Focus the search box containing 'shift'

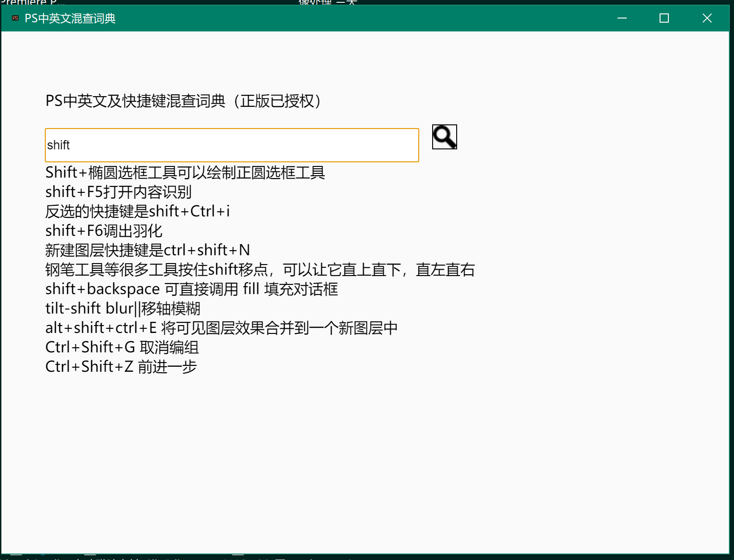[x=232, y=145]
